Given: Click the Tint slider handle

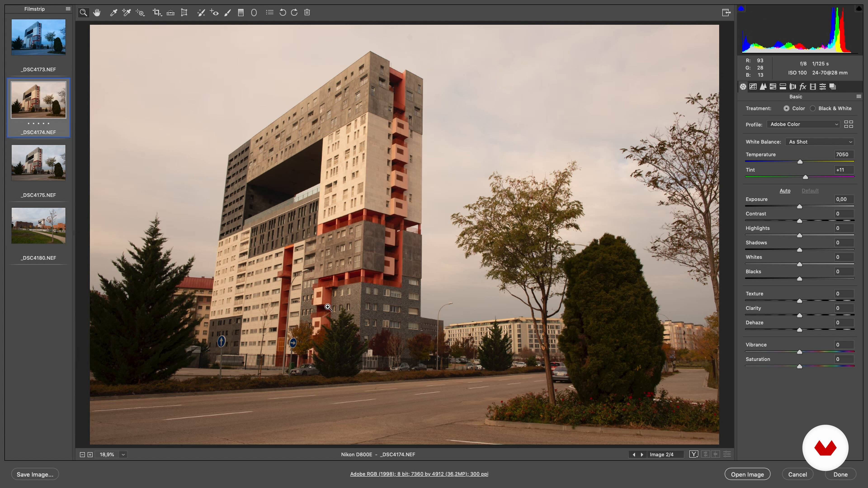Looking at the screenshot, I should pos(805,177).
